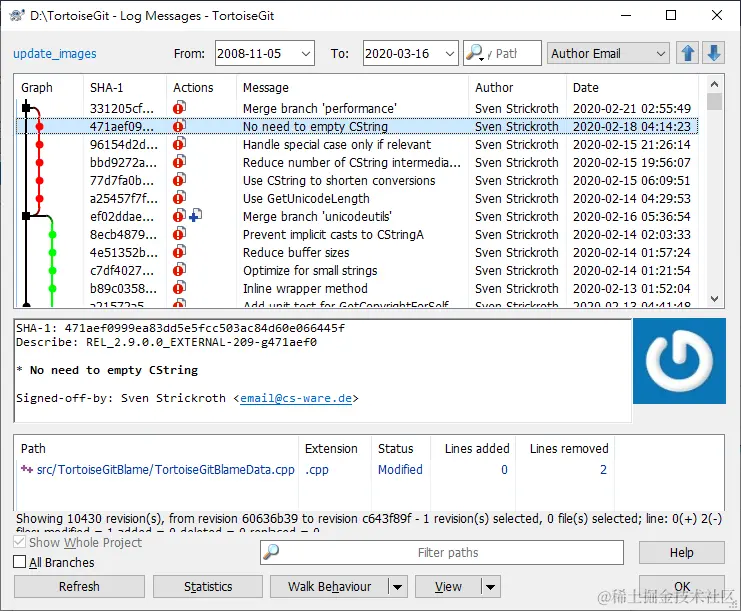Viewport: 741px width, 611px height.
Task: Expand the View button dropdown arrow
Action: click(x=491, y=587)
